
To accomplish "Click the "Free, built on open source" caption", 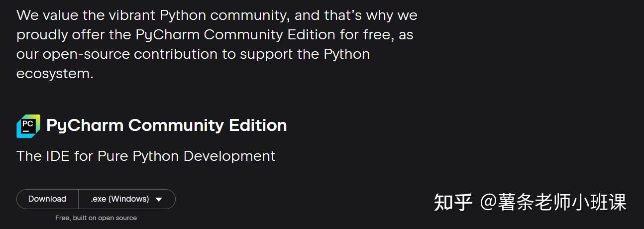I will coord(96,218).
